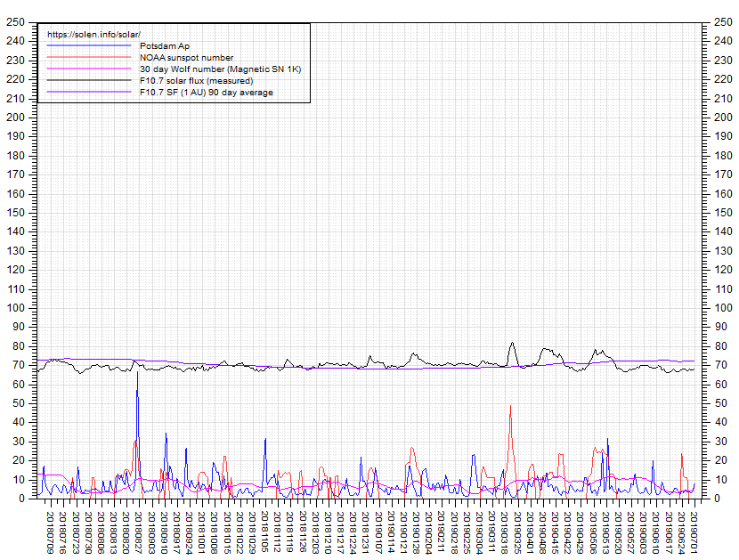Image resolution: width=739 pixels, height=560 pixels.
Task: Click the 20181231 date label on x-axis
Action: [x=365, y=532]
